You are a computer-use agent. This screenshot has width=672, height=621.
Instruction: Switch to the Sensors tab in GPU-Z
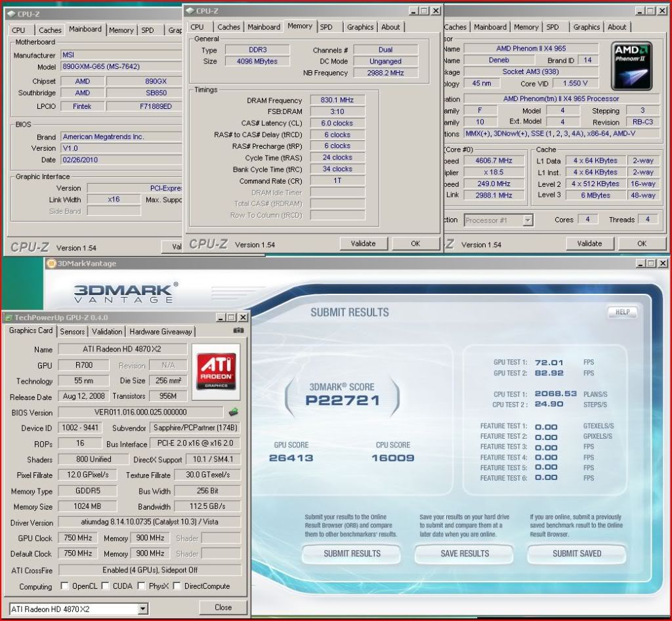coord(72,332)
